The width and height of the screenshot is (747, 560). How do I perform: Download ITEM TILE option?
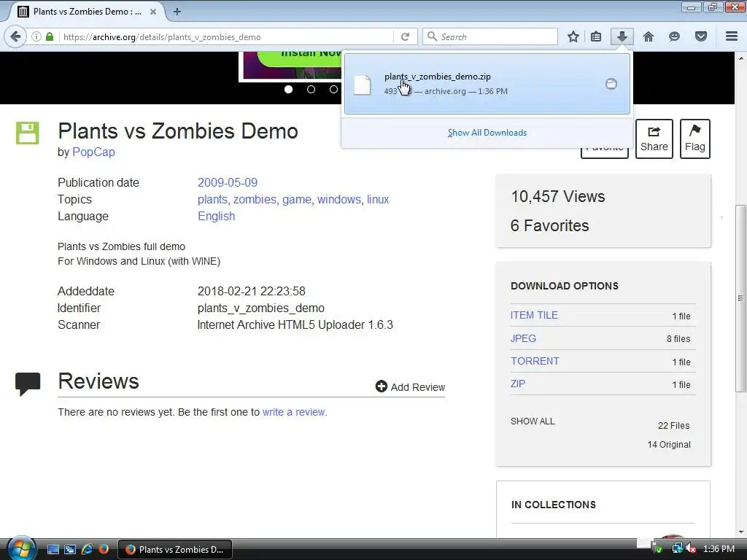[x=534, y=315]
